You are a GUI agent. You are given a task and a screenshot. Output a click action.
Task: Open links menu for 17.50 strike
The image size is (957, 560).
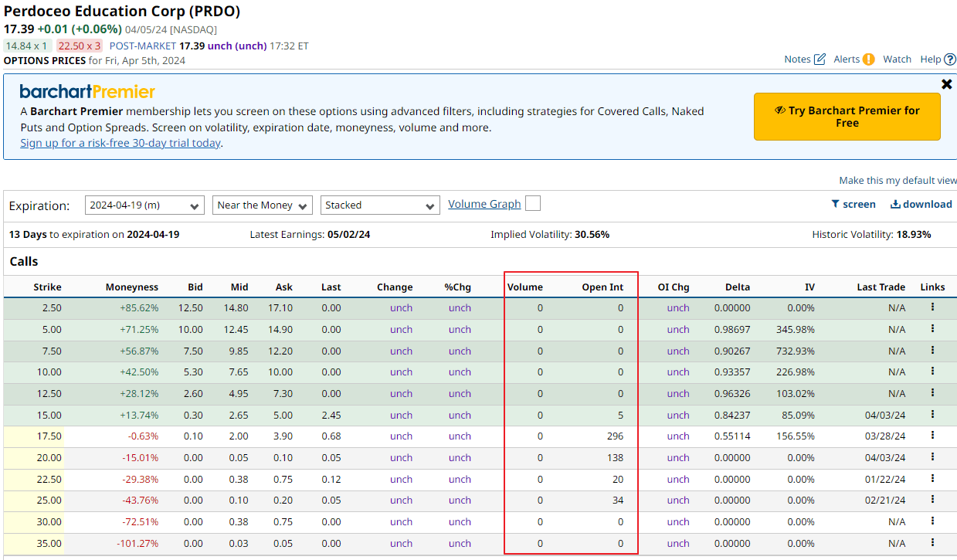[x=932, y=436]
